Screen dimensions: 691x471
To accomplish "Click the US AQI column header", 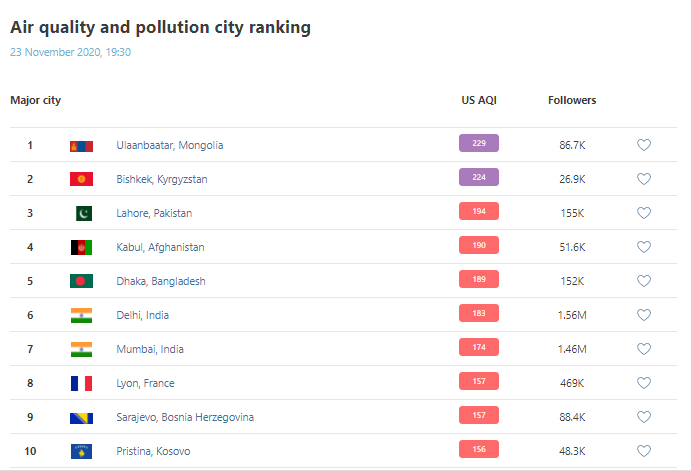I will pyautogui.click(x=479, y=100).
